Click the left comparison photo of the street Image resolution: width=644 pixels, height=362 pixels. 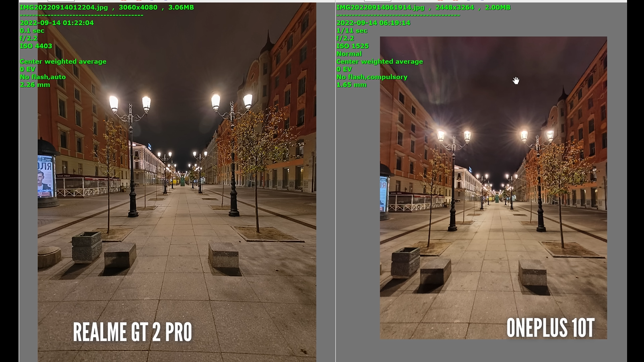tap(177, 182)
